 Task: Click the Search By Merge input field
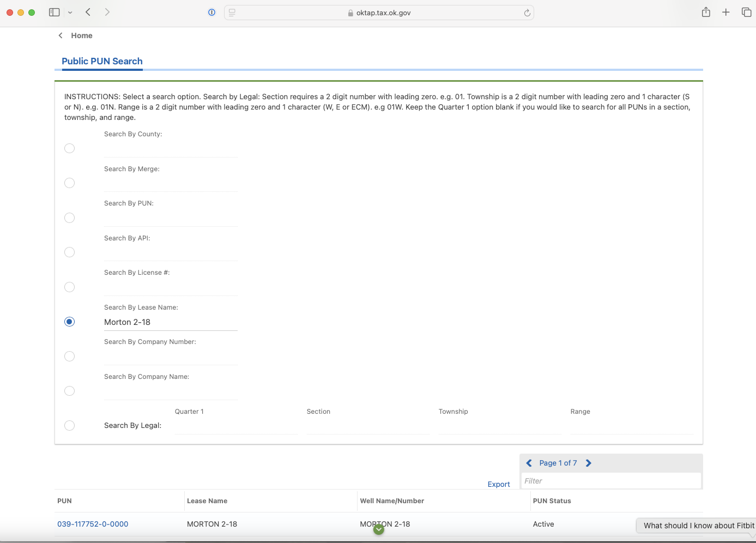[x=171, y=183]
